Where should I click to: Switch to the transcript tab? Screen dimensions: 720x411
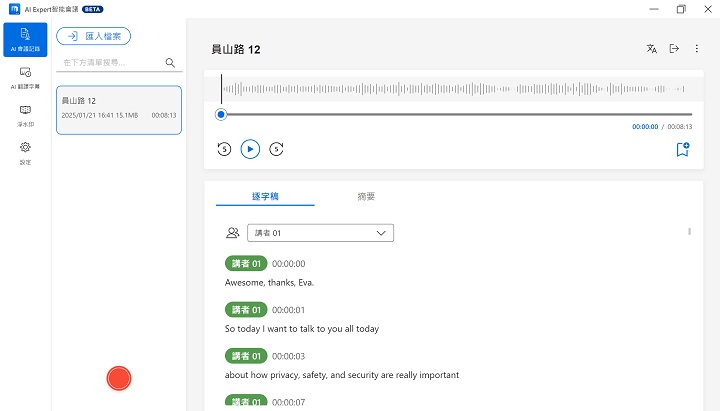(265, 197)
